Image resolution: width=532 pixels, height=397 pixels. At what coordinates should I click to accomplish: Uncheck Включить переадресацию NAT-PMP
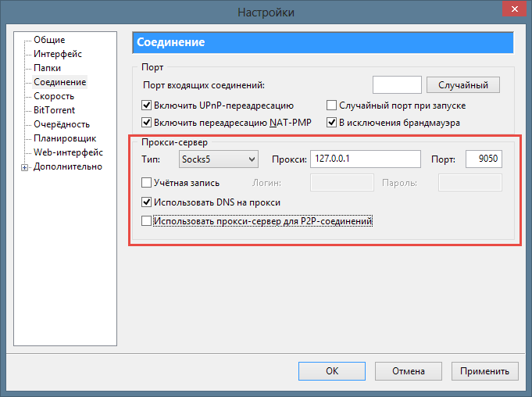pos(146,123)
